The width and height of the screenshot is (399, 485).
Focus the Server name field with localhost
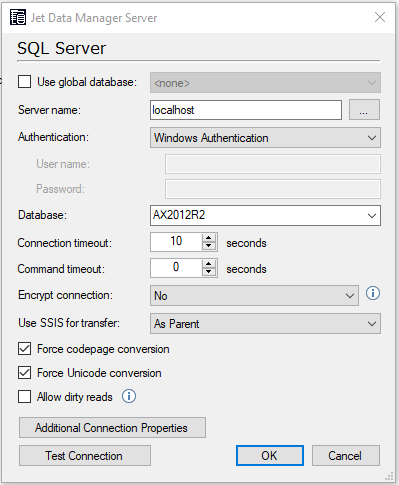tap(246, 110)
